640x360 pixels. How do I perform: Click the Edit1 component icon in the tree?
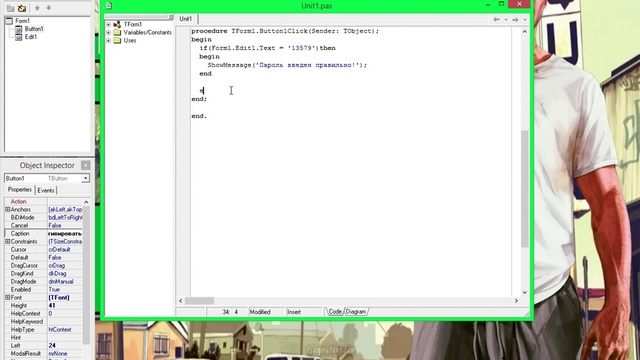[19, 37]
